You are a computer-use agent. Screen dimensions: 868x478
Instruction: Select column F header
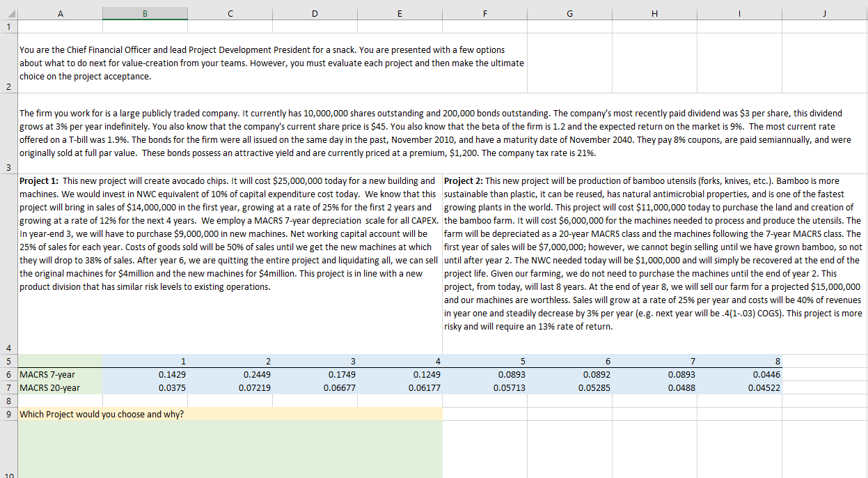[x=484, y=13]
